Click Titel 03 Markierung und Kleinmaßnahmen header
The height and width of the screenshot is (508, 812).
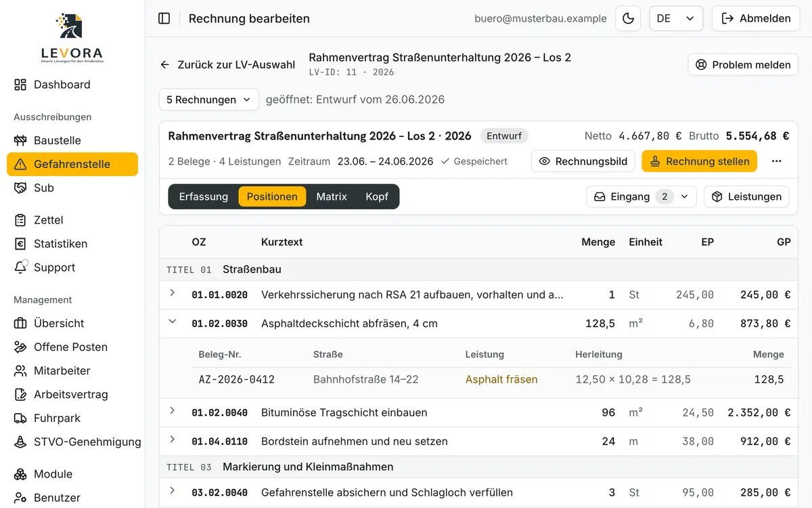(478, 467)
